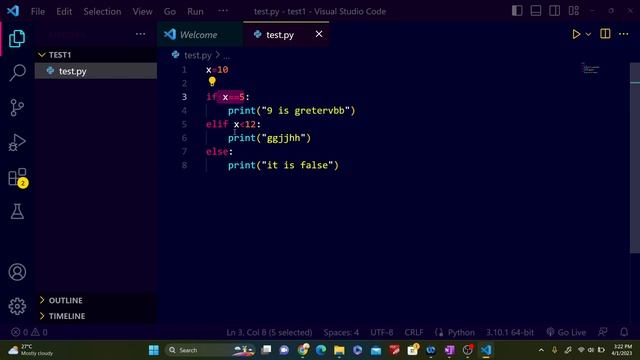Click line number 8 in gutter
The width and height of the screenshot is (640, 360).
[184, 165]
